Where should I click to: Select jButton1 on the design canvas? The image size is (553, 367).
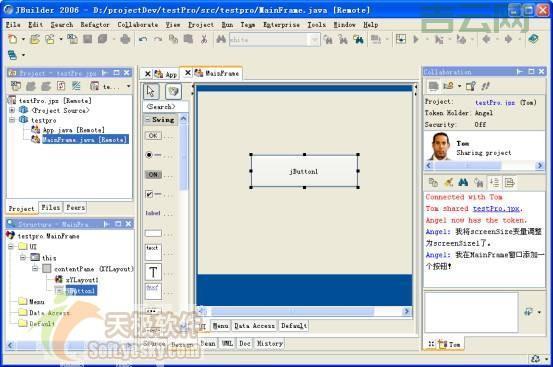coord(304,171)
